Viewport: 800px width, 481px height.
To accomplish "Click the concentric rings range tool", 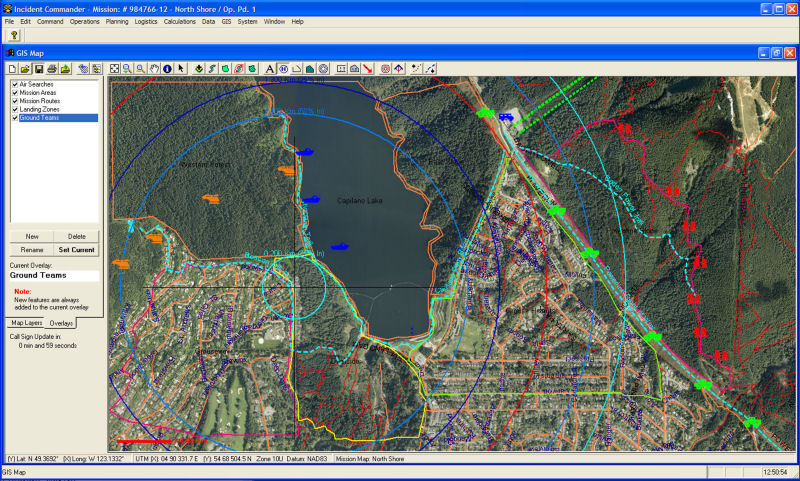I will pyautogui.click(x=323, y=68).
